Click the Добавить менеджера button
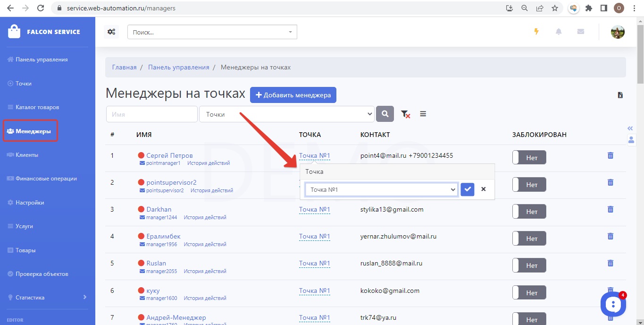The height and width of the screenshot is (325, 644). click(x=293, y=95)
